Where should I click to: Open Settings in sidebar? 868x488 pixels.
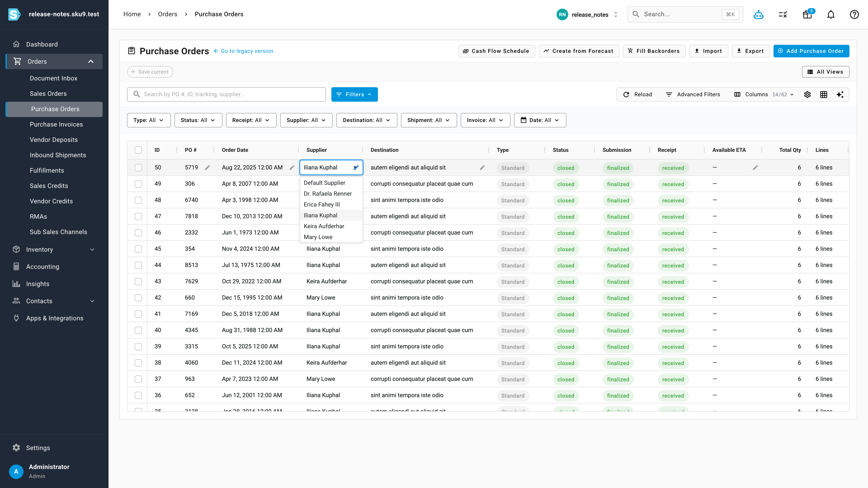coord(38,448)
